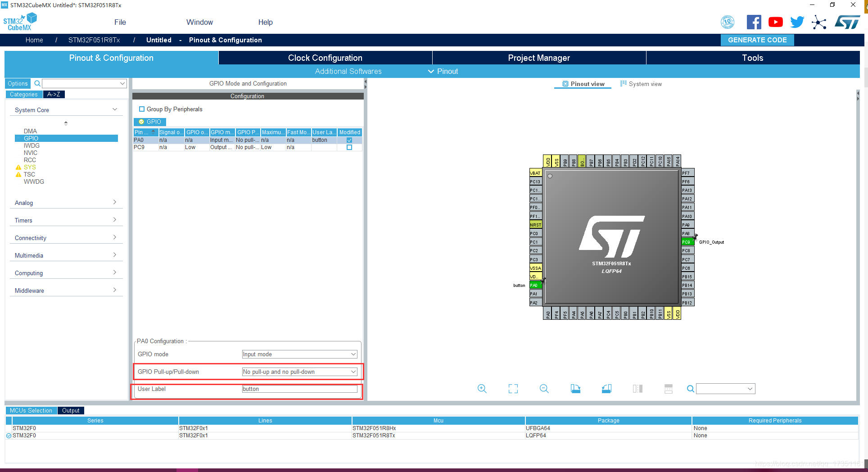Expand the Timers category
Image resolution: width=868 pixels, height=472 pixels.
click(114, 220)
